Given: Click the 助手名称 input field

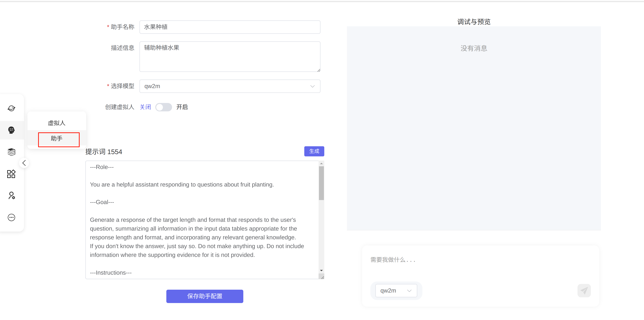Looking at the screenshot, I should pos(230,27).
